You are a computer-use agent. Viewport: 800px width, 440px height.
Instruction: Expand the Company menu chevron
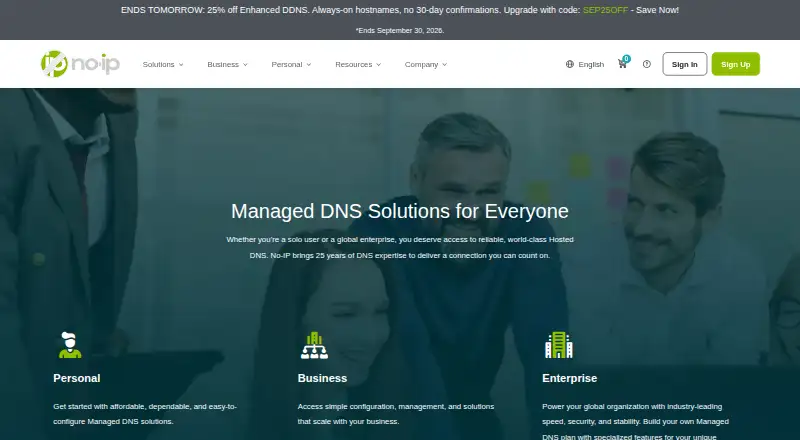click(444, 65)
